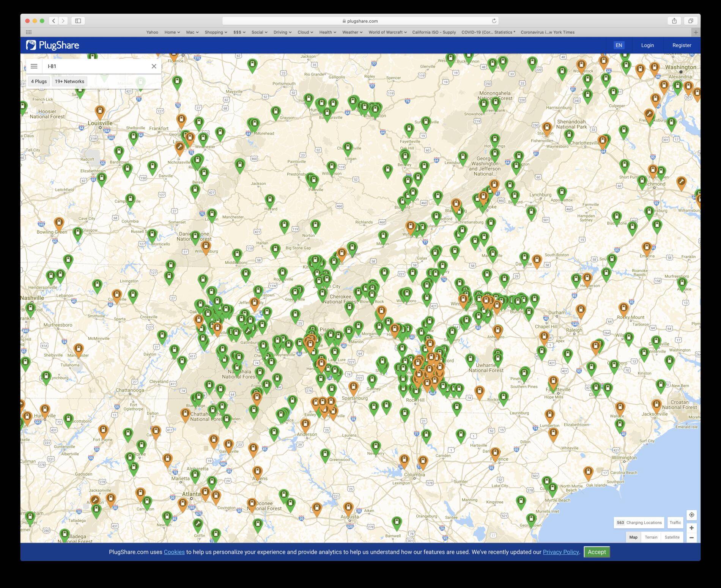Screen dimensions: 721x588
Task: Zoom in the map with plus
Action: (x=691, y=528)
